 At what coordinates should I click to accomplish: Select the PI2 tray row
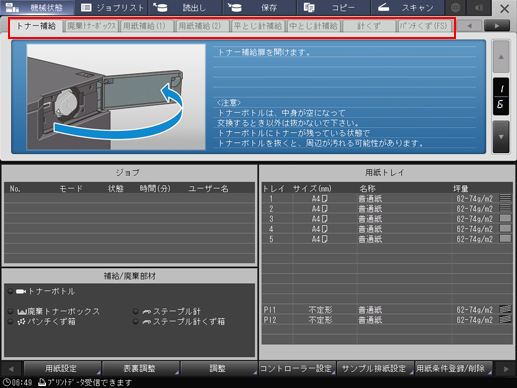click(x=387, y=320)
